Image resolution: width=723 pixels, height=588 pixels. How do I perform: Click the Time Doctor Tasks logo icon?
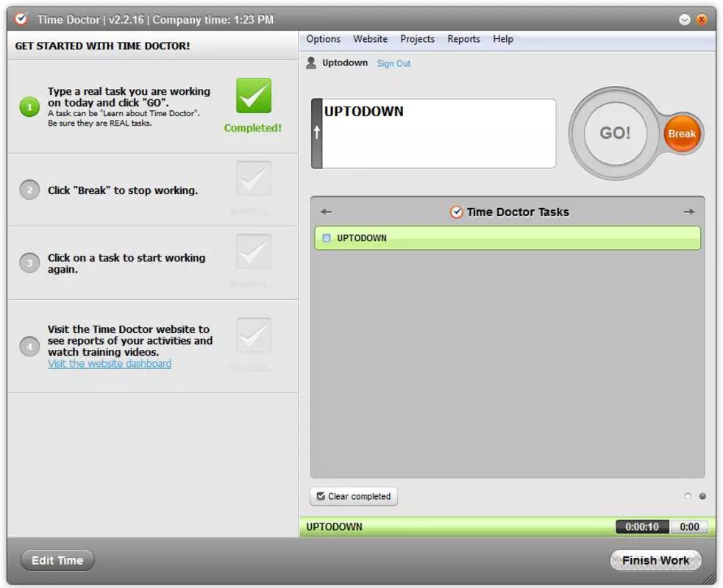coord(456,212)
